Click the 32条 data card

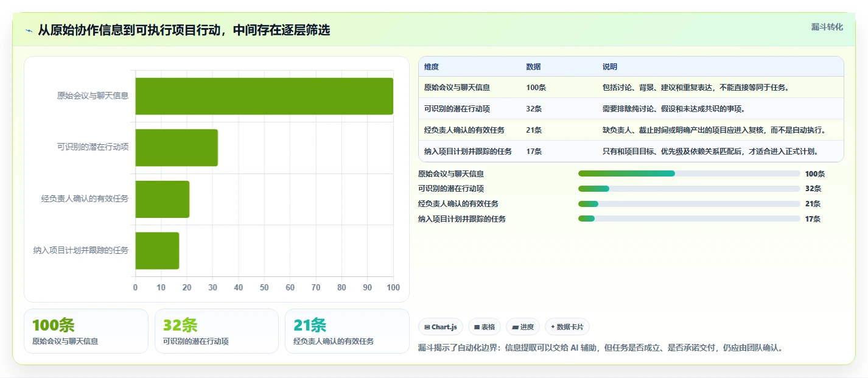[x=217, y=331]
